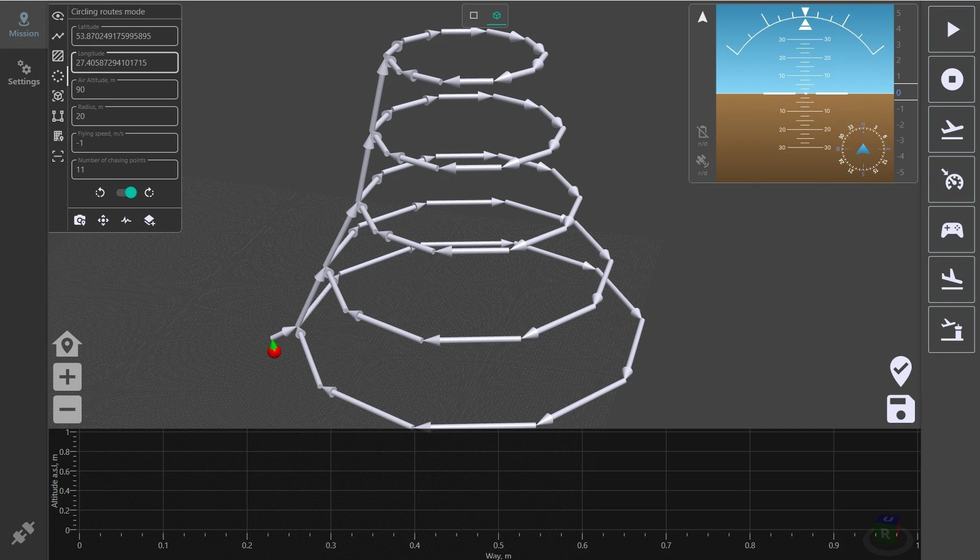Viewport: 980px width, 560px height.
Task: Select the view mode eye icon
Action: pos(58,16)
